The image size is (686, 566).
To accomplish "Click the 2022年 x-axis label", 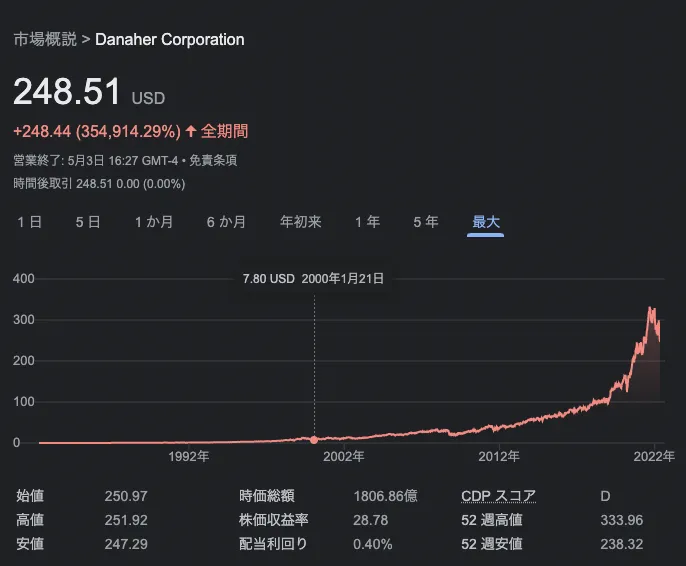I will tap(654, 456).
